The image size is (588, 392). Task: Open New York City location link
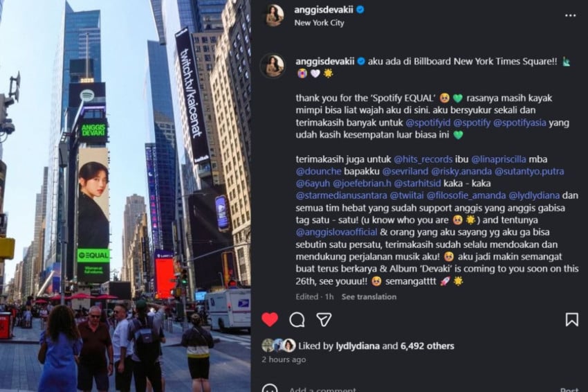pyautogui.click(x=319, y=23)
